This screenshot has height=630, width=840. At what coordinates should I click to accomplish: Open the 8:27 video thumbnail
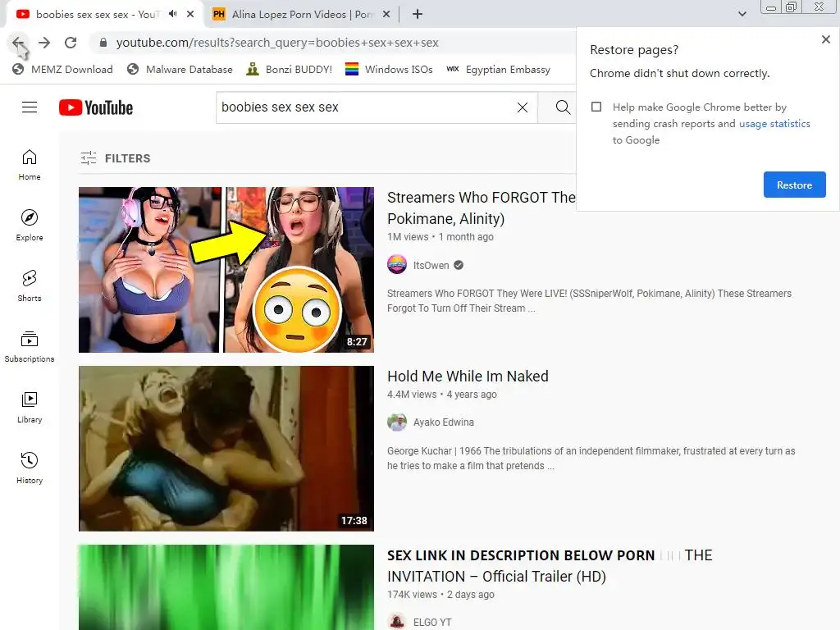point(226,269)
